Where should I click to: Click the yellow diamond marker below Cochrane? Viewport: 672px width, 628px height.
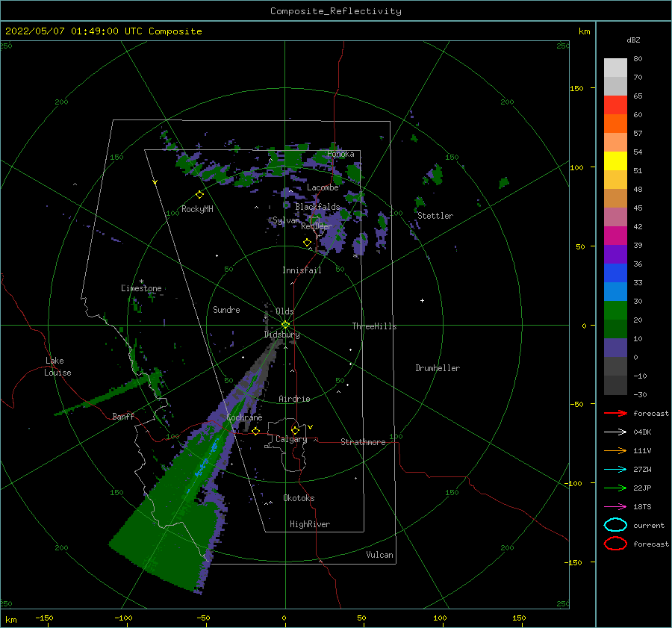pos(256,431)
